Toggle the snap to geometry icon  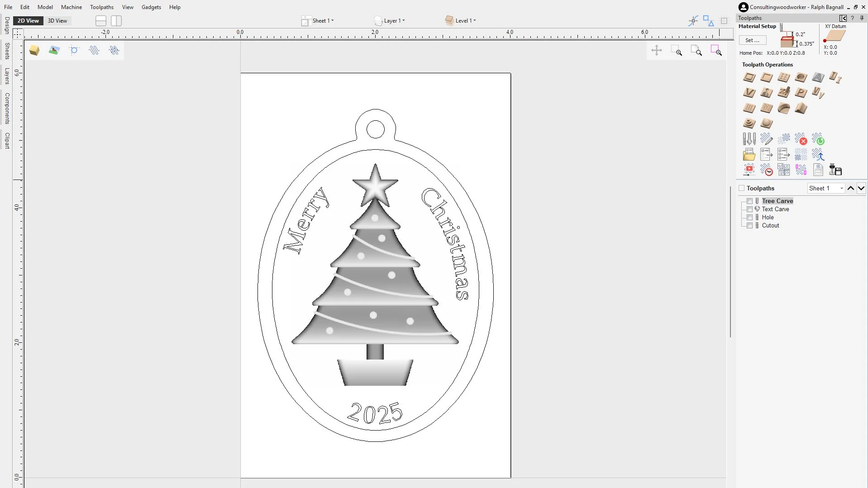[x=693, y=21]
